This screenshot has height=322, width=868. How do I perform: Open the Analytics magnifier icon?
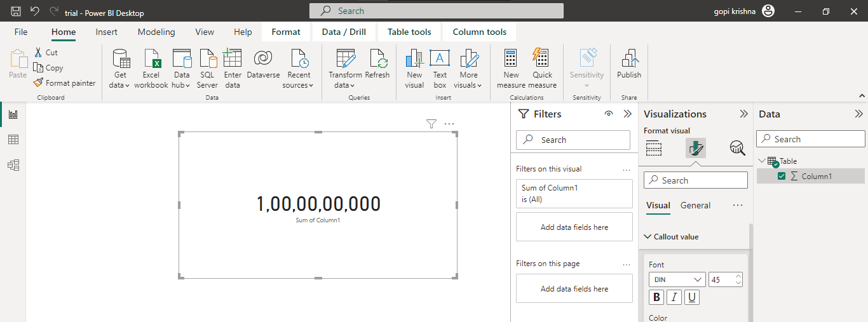coord(737,149)
